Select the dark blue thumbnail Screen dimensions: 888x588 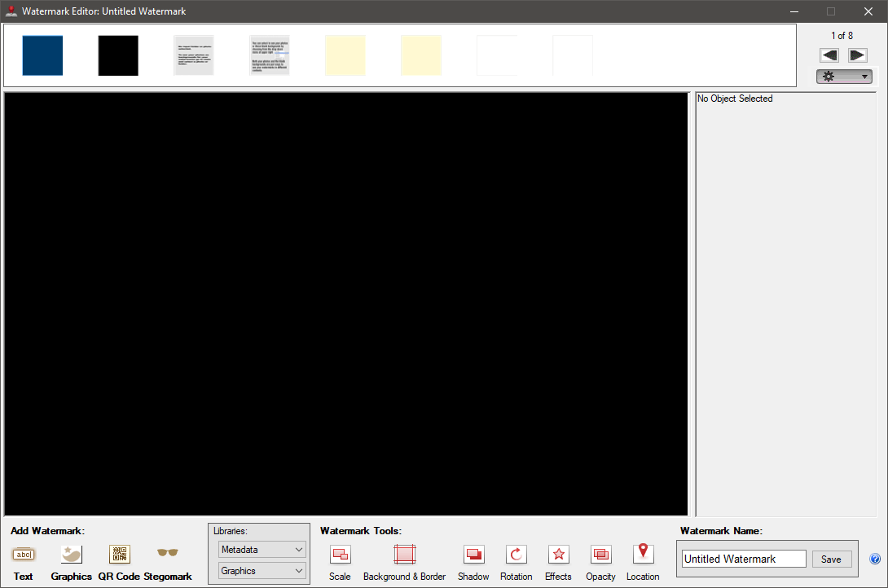click(x=42, y=55)
